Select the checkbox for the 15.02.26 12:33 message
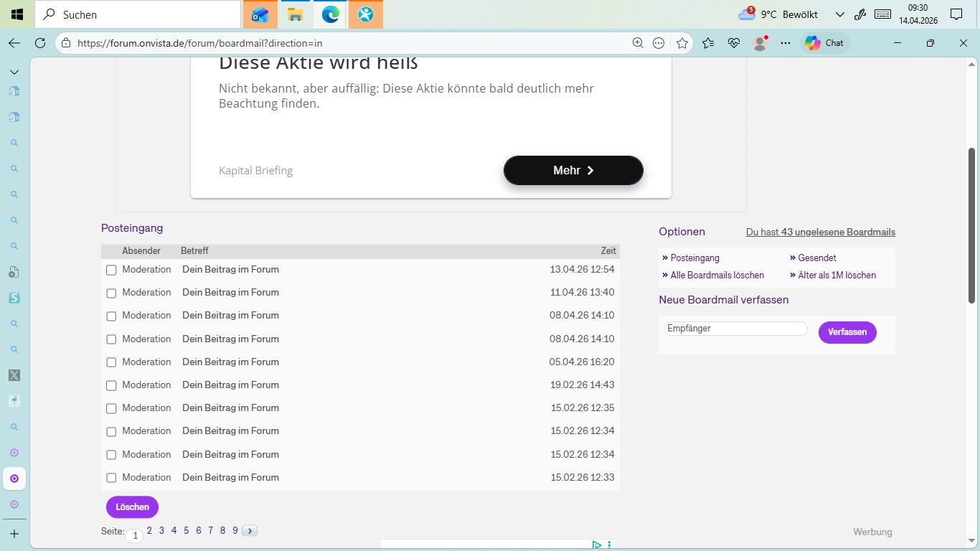 tap(111, 478)
